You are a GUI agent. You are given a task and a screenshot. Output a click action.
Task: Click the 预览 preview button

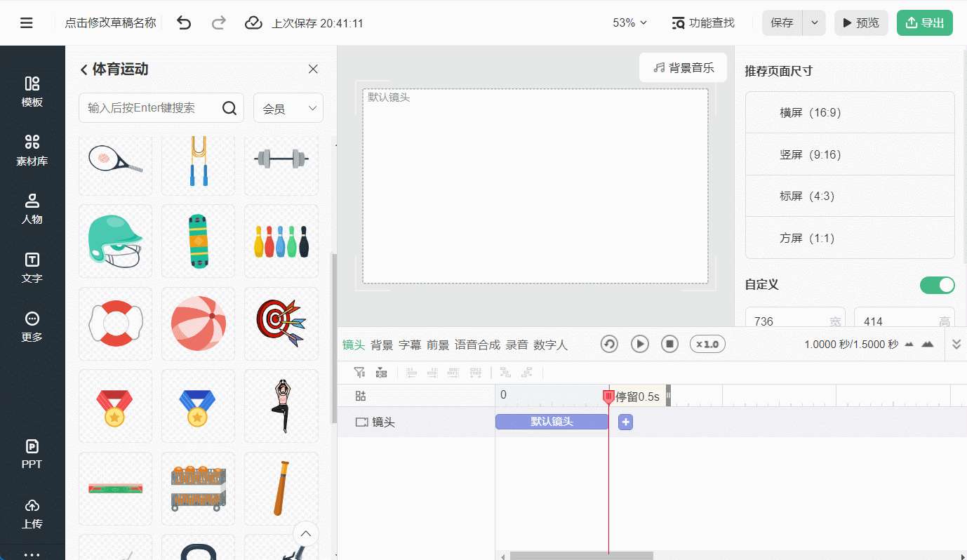pyautogui.click(x=861, y=23)
